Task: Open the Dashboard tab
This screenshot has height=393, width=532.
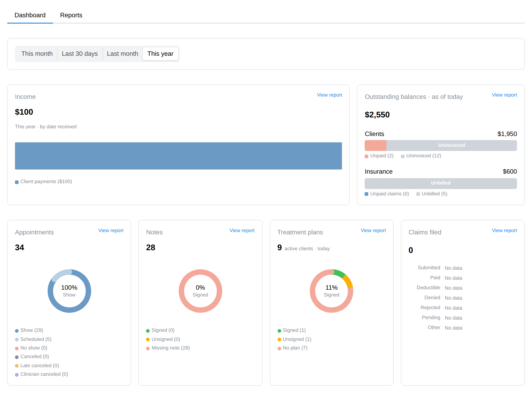Action: tap(30, 15)
